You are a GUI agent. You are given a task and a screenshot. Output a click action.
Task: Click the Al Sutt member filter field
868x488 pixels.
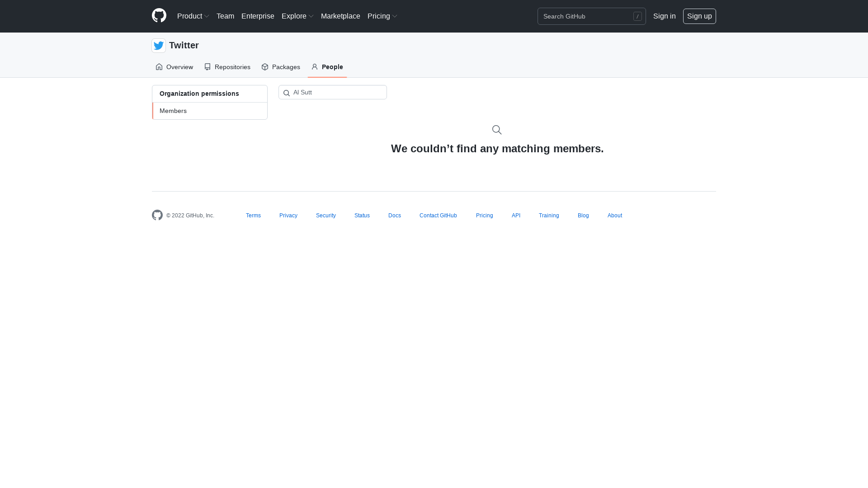click(x=337, y=92)
